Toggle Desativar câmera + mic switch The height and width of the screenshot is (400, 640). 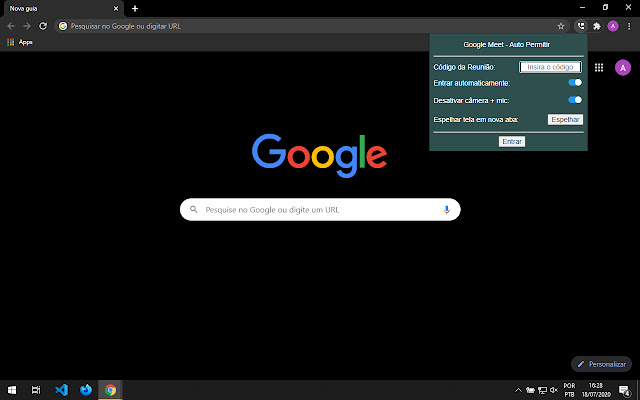(x=575, y=100)
